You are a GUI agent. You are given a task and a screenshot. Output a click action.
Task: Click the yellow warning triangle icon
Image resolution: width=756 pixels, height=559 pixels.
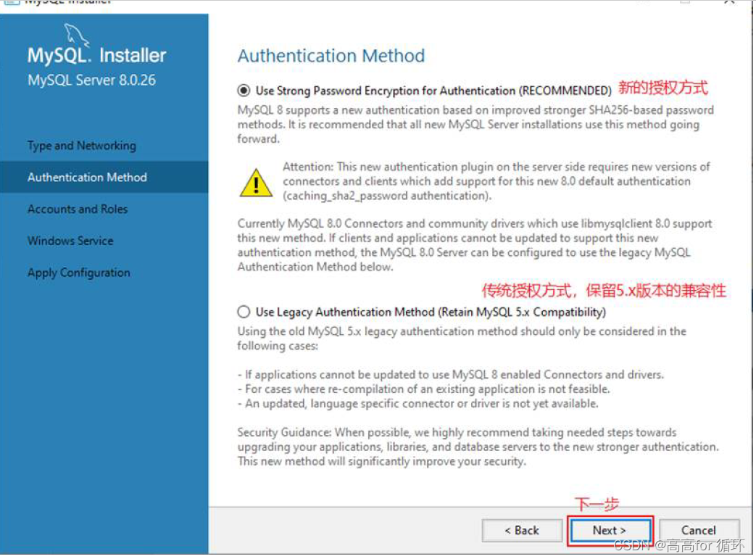(x=256, y=183)
